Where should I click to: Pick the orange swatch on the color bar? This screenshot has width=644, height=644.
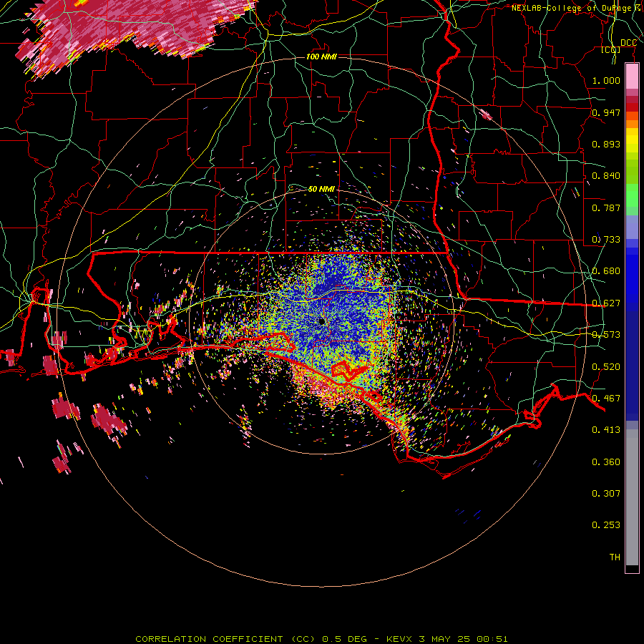[632, 124]
